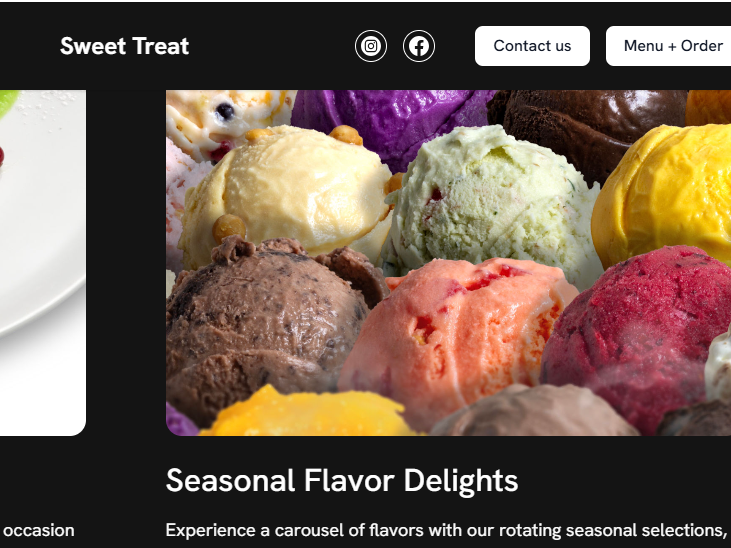Viewport: 731px width, 548px height.
Task: Open the white plate image card
Action: pos(42,263)
